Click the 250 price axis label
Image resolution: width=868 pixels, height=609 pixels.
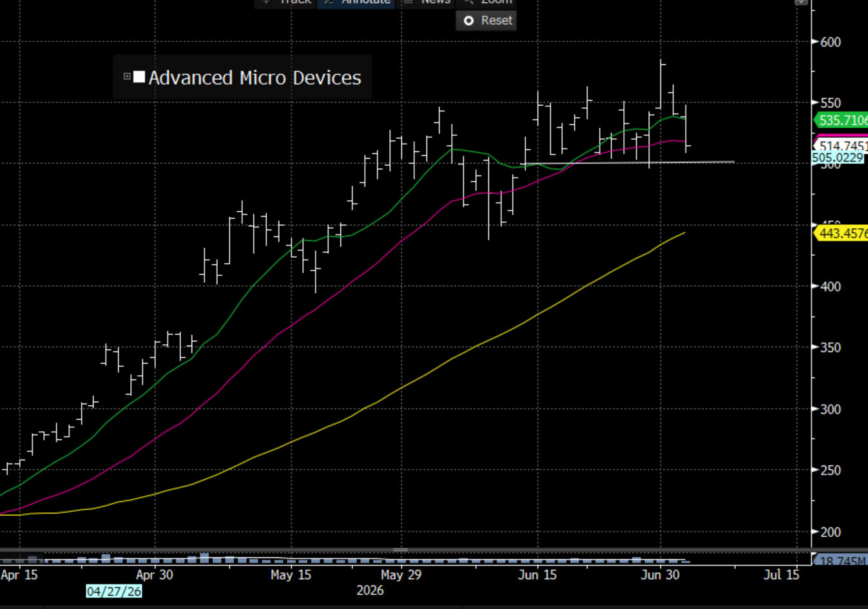(x=831, y=470)
